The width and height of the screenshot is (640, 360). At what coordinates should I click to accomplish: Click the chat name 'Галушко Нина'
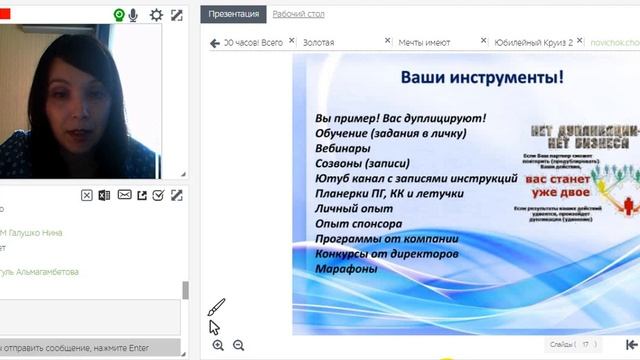pos(35,233)
